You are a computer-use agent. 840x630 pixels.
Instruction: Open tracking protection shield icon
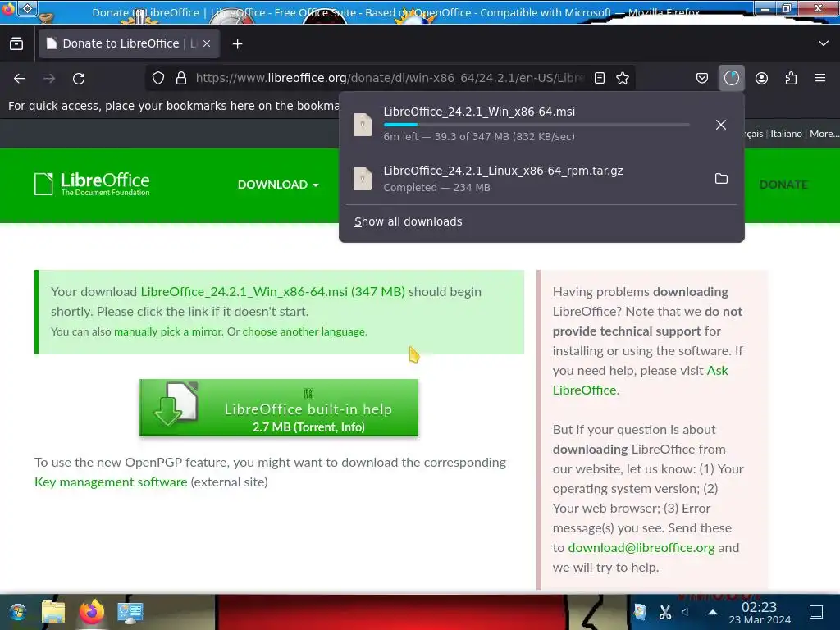click(158, 78)
